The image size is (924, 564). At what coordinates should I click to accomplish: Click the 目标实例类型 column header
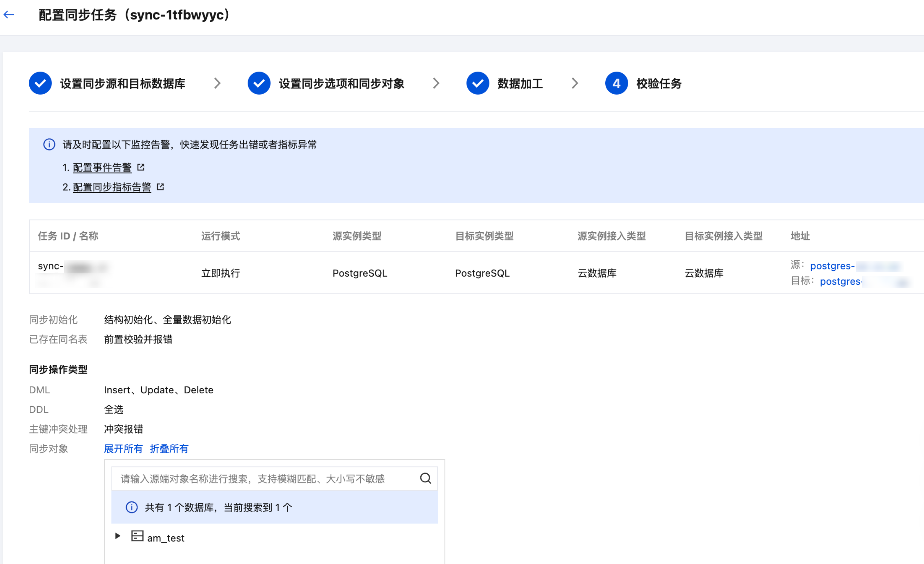pos(484,236)
